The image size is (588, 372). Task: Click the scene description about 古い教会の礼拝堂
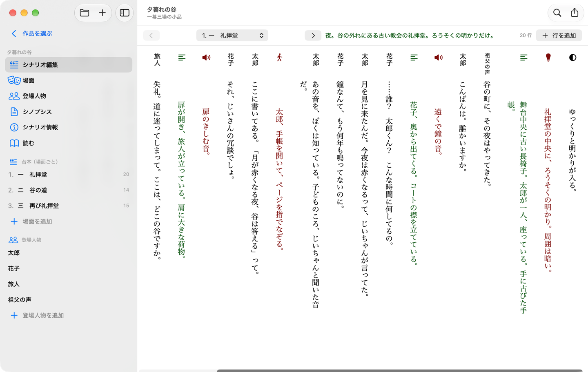[x=410, y=35]
